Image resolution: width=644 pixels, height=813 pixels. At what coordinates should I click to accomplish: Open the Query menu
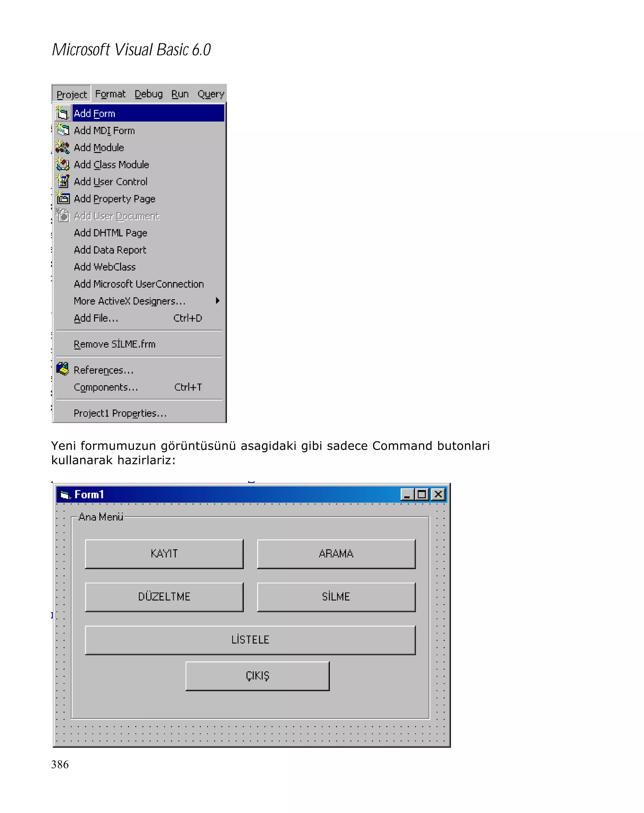click(x=211, y=94)
